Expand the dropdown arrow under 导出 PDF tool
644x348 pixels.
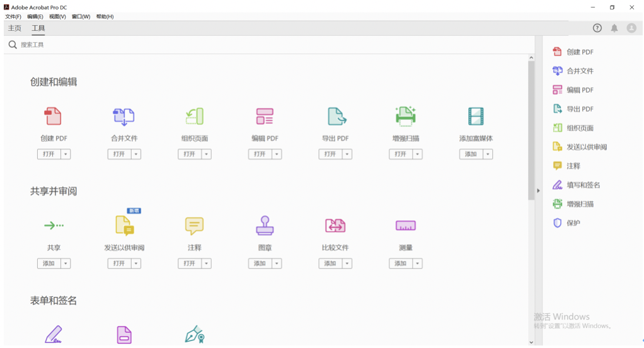point(347,154)
